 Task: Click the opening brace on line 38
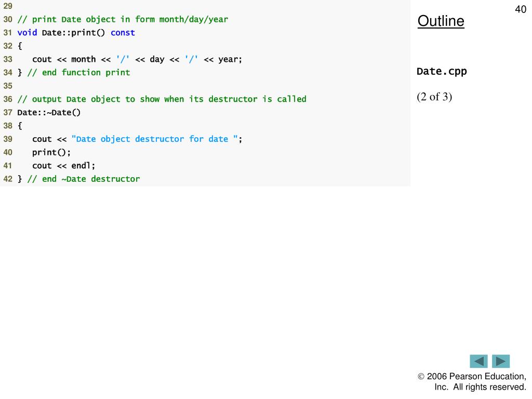pyautogui.click(x=20, y=126)
